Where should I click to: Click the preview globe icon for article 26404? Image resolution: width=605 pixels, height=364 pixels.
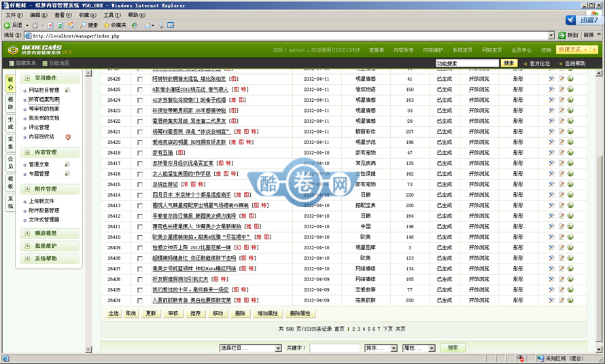tap(571, 299)
